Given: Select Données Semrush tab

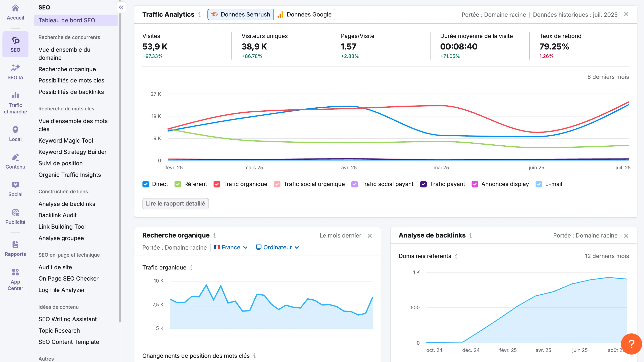Looking at the screenshot, I should point(241,14).
